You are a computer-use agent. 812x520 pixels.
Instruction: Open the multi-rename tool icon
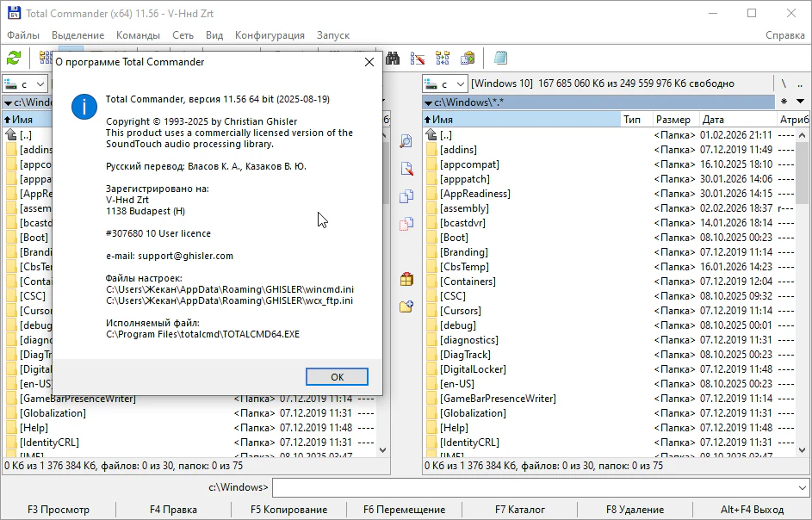point(418,58)
